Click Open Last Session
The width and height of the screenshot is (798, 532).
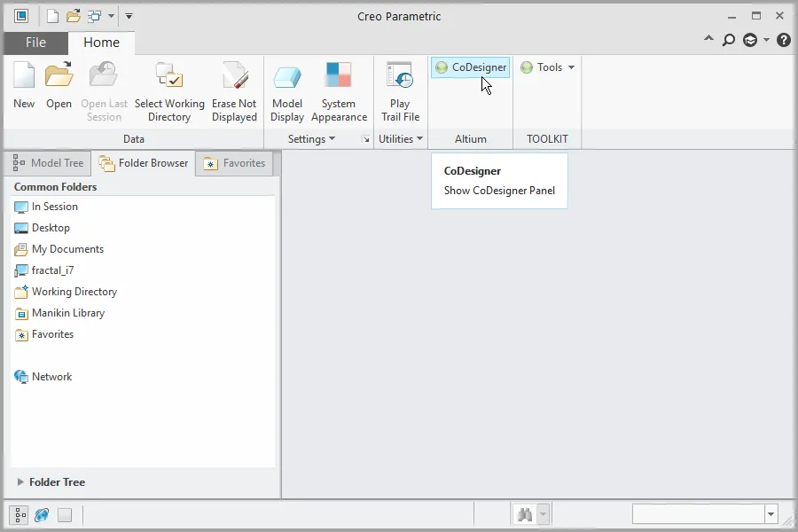[x=104, y=91]
